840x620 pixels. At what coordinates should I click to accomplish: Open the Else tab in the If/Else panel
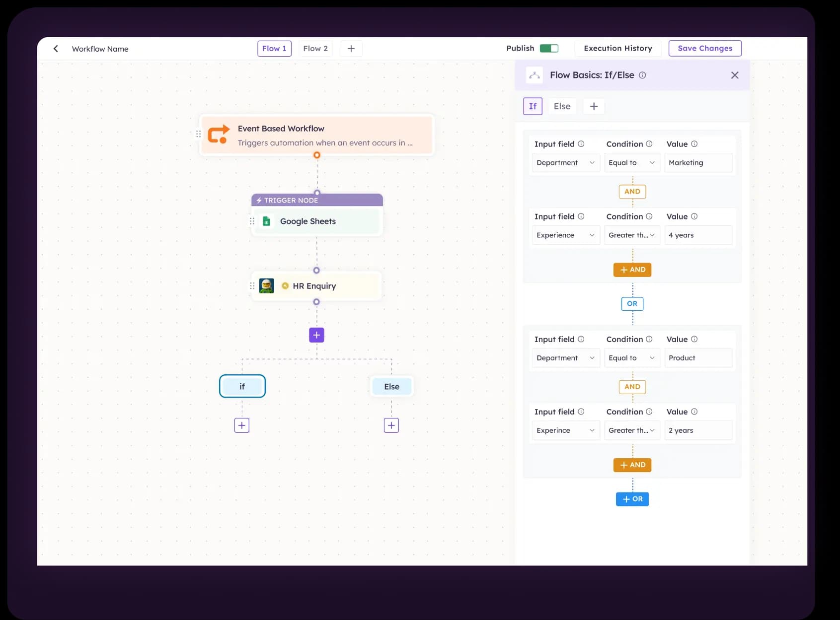pos(562,106)
